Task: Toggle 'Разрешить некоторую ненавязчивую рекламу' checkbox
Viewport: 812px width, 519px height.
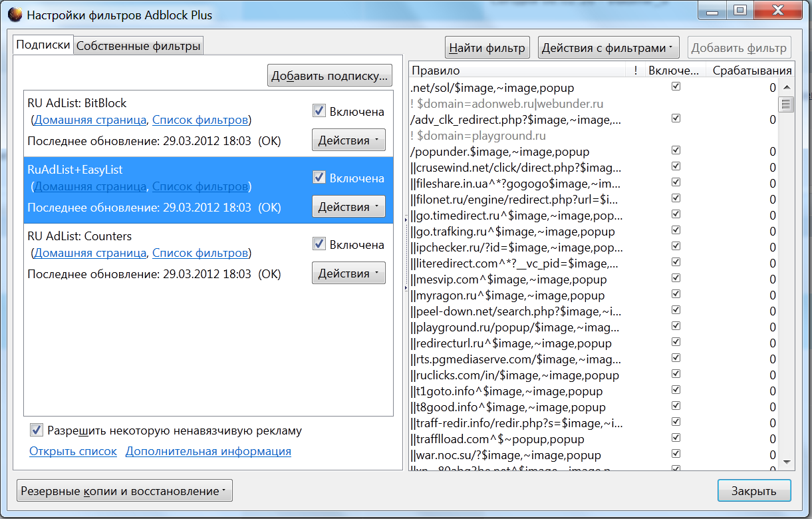Action: [37, 431]
